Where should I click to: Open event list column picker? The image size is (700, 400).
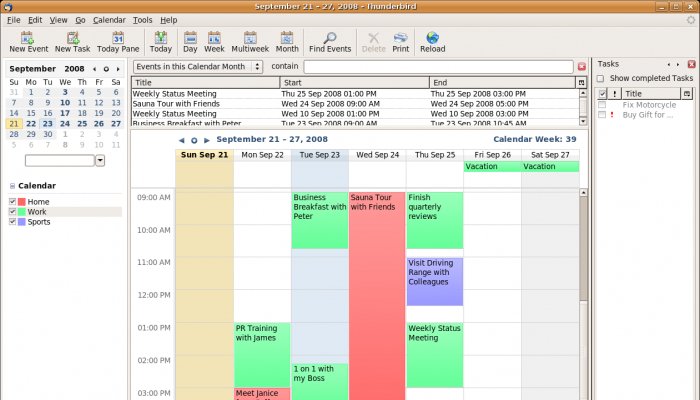(581, 83)
